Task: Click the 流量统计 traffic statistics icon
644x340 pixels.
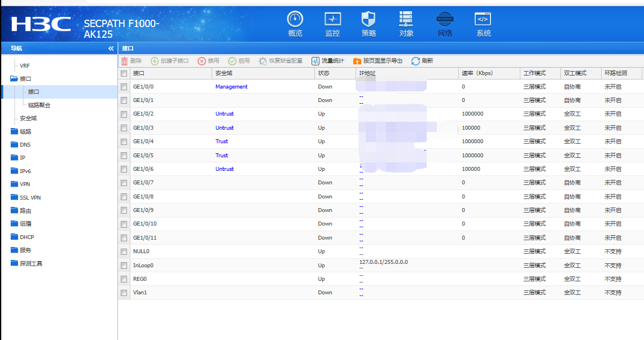Action: 316,61
